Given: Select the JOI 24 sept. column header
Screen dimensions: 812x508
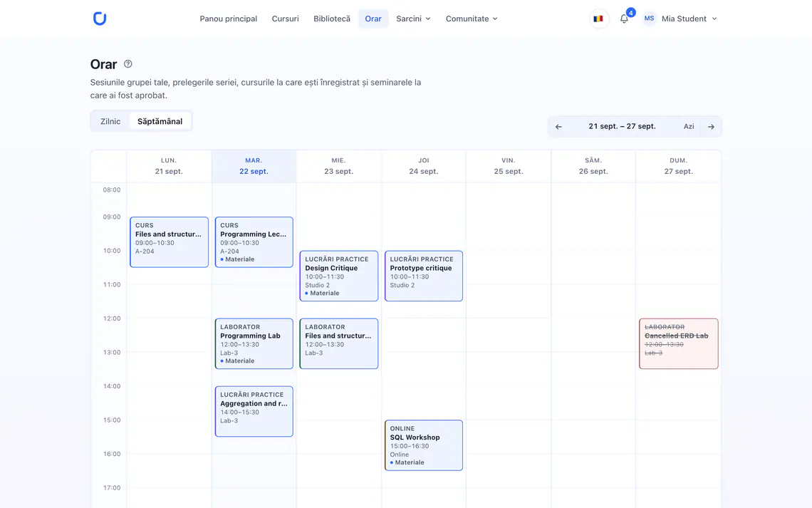Looking at the screenshot, I should pyautogui.click(x=424, y=166).
